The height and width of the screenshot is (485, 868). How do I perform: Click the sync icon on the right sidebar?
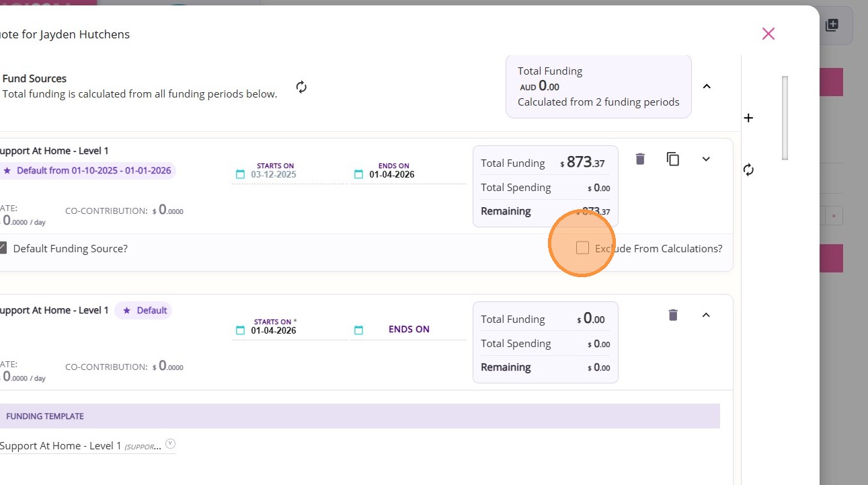click(x=749, y=170)
